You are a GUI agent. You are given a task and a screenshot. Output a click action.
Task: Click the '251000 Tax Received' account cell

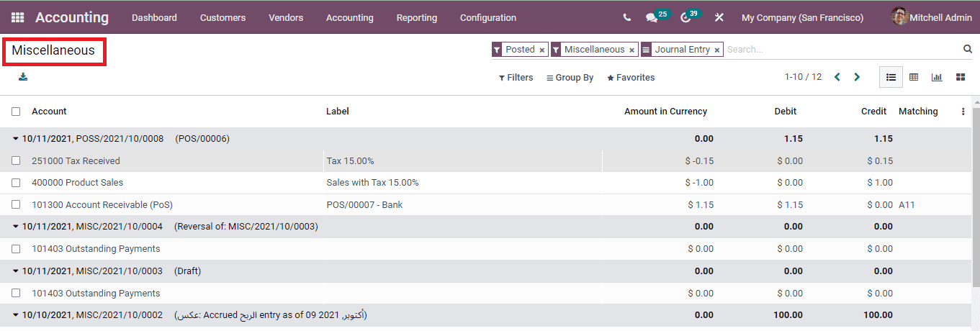pos(76,161)
